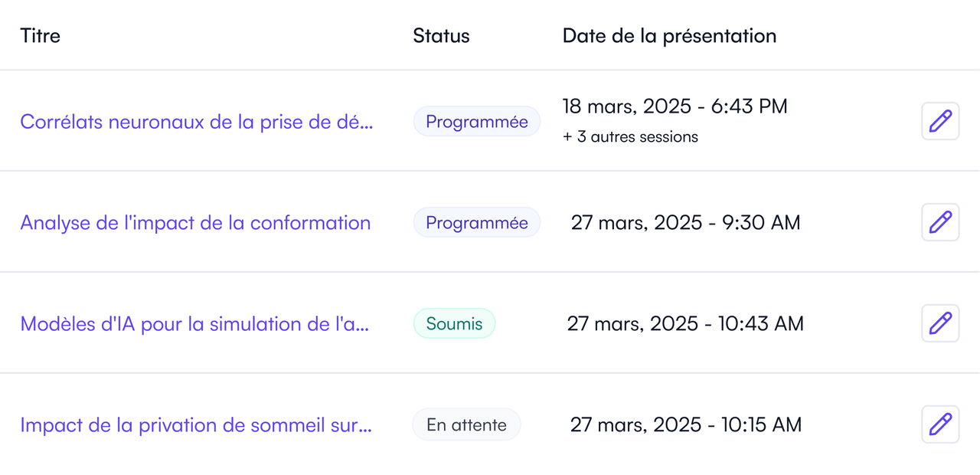Sort by the Status column header
980x475 pixels.
(x=441, y=35)
